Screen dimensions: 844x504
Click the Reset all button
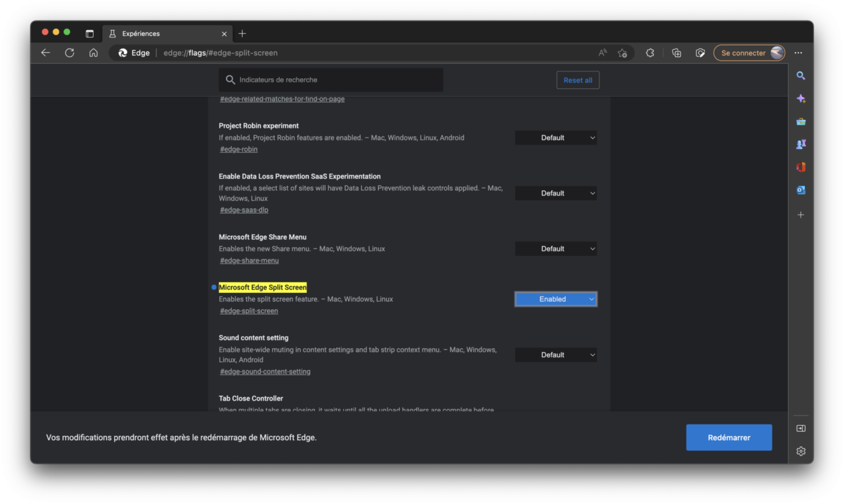click(578, 80)
